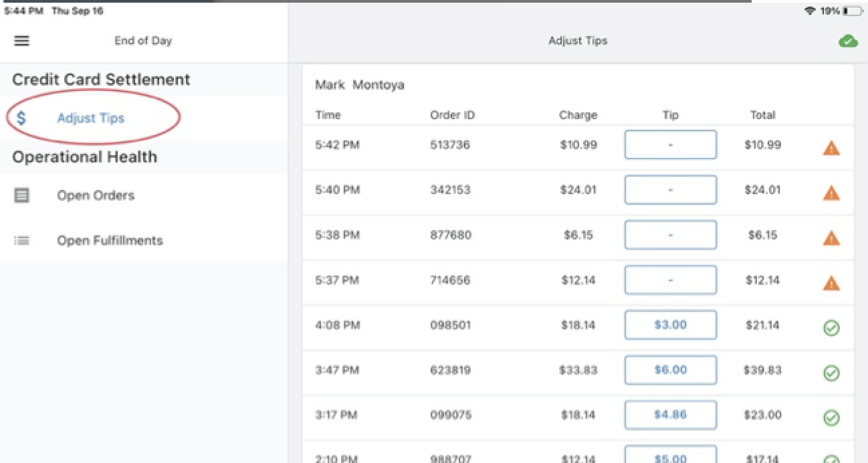This screenshot has width=868, height=463.
Task: Click the $39.83 total amount
Action: (x=762, y=370)
